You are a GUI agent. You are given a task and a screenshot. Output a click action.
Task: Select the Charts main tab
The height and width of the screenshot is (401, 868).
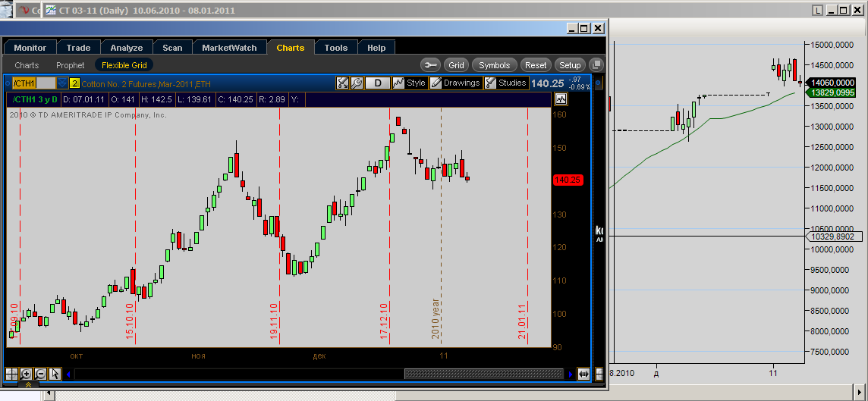(290, 48)
